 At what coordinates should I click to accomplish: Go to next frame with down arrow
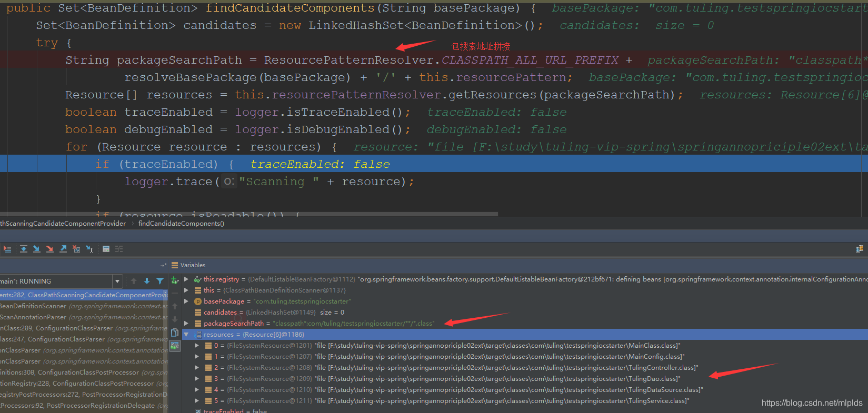click(147, 281)
